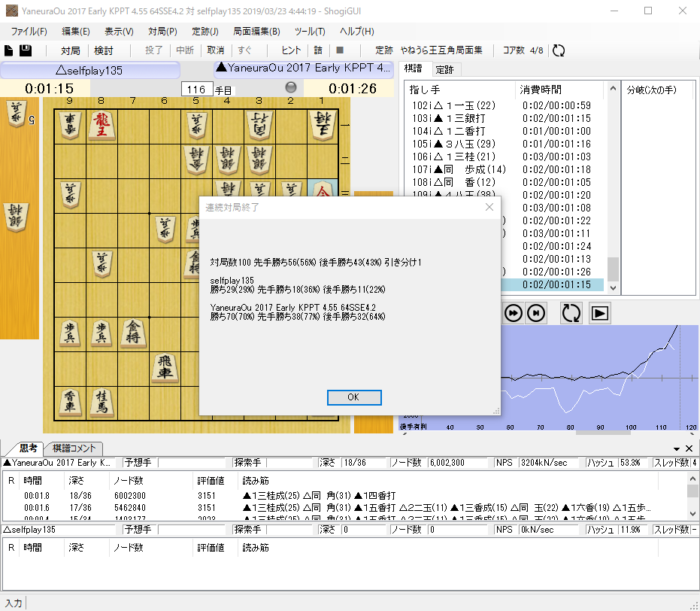Select the 飛車 rook piece on board
The image size is (700, 611).
point(165,367)
